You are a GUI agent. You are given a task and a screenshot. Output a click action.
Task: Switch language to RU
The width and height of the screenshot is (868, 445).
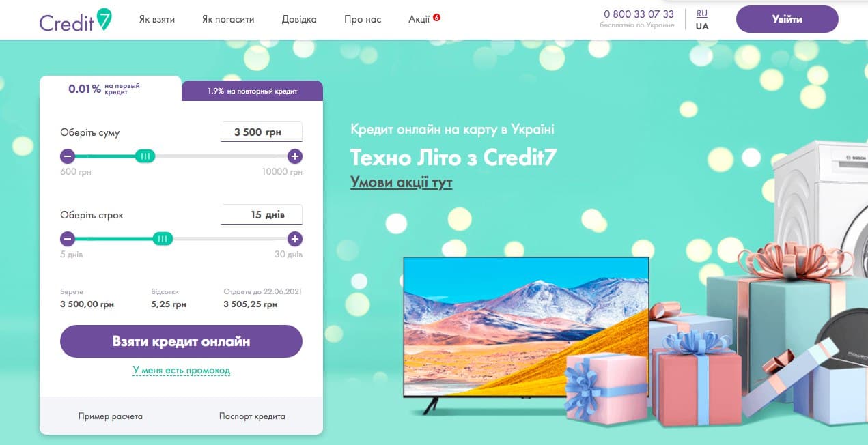coord(702,13)
